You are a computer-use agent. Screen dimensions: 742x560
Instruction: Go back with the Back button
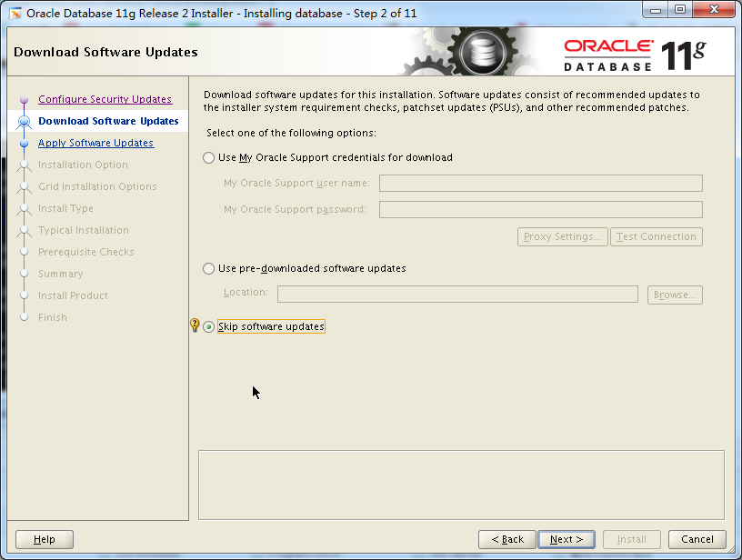coord(507,539)
